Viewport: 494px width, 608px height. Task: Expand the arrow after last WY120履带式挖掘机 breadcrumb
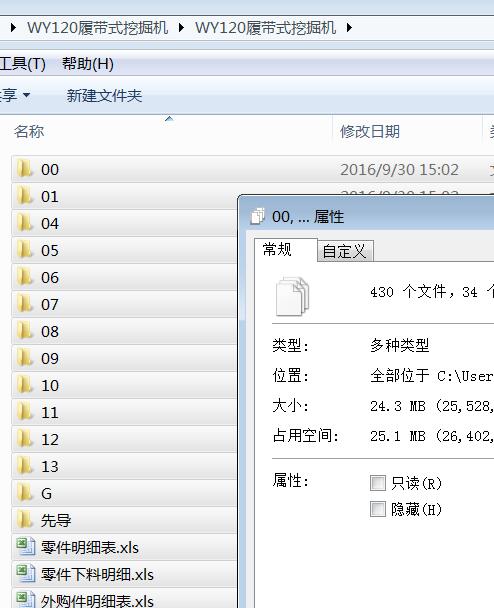coord(349,28)
